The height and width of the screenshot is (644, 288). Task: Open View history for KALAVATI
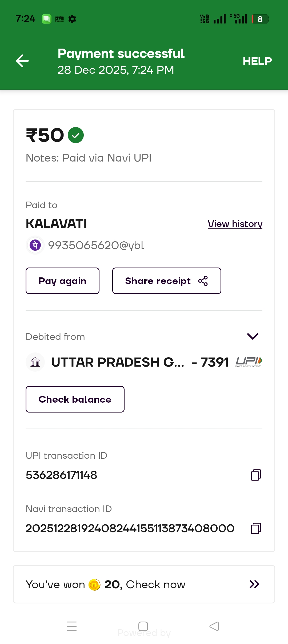click(x=235, y=224)
